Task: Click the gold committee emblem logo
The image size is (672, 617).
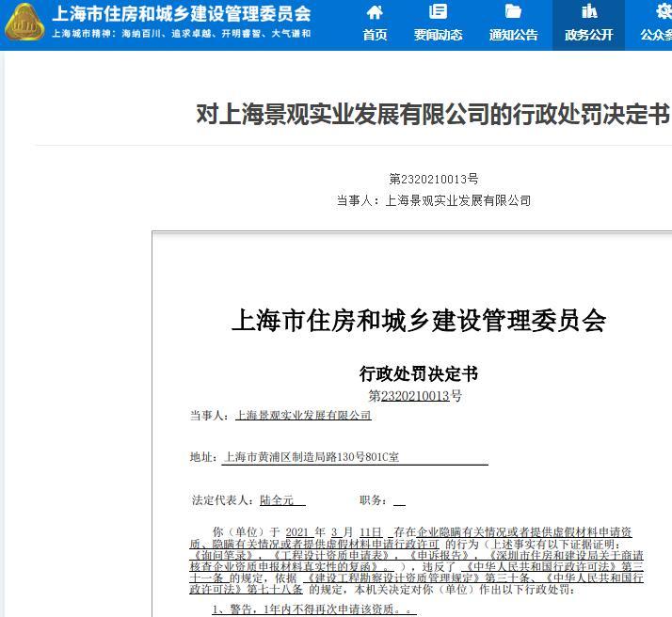Action: 24,23
